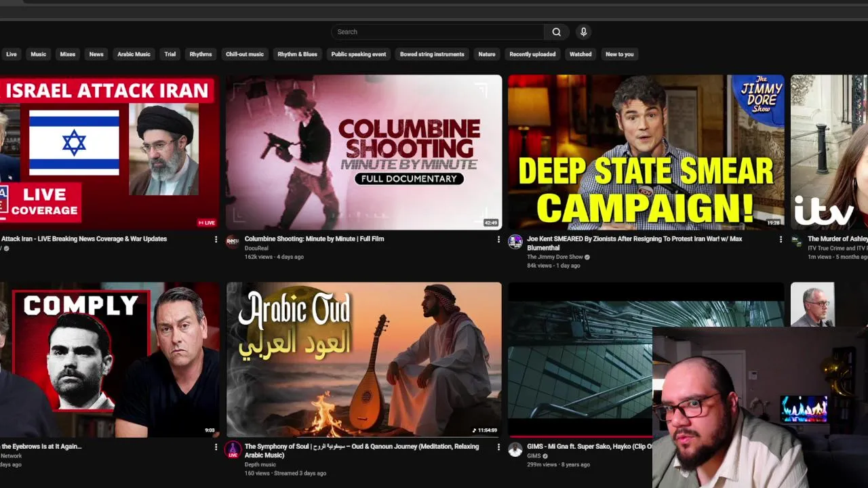
Task: Select the New to you chip
Action: pos(620,54)
